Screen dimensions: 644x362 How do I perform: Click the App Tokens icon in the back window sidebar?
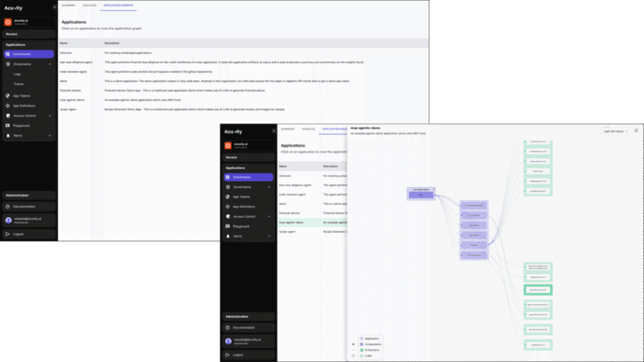[x=8, y=96]
